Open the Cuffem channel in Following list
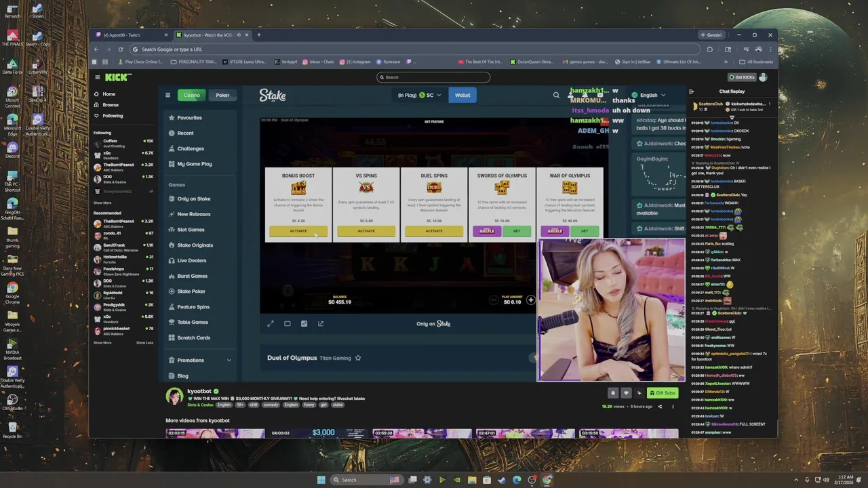 (123, 142)
